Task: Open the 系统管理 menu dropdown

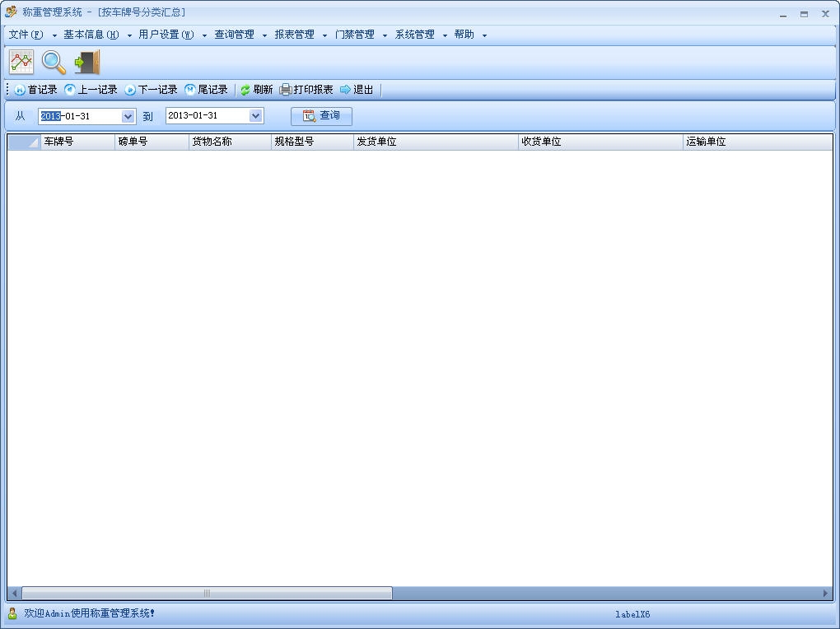Action: (x=421, y=35)
